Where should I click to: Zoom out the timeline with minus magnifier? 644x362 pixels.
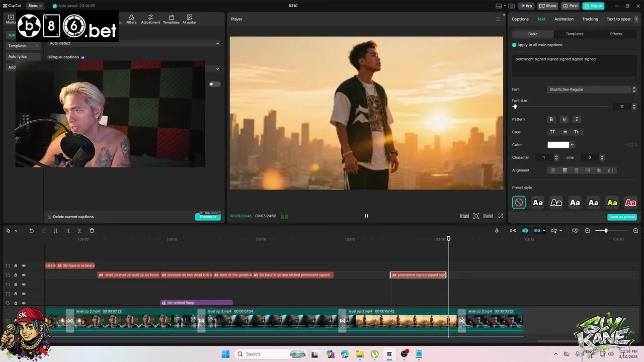[x=587, y=231]
